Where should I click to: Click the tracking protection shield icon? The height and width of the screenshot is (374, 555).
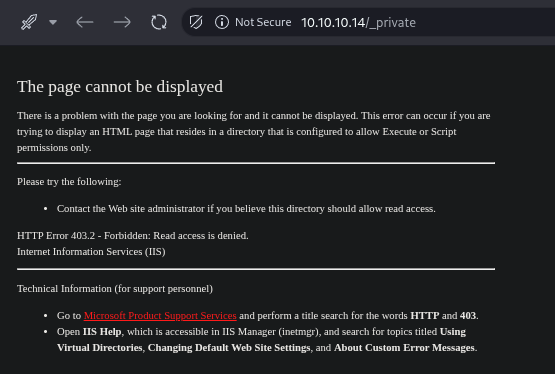click(196, 22)
